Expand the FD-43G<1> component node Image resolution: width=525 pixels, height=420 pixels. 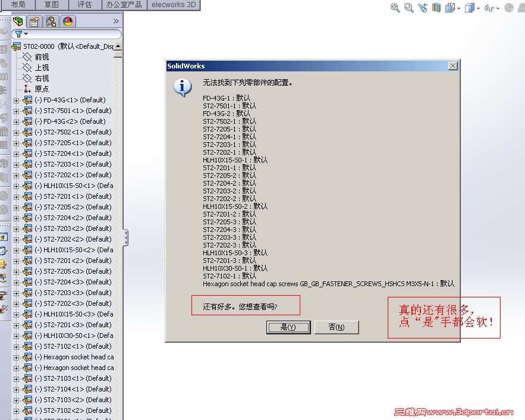[16, 101]
